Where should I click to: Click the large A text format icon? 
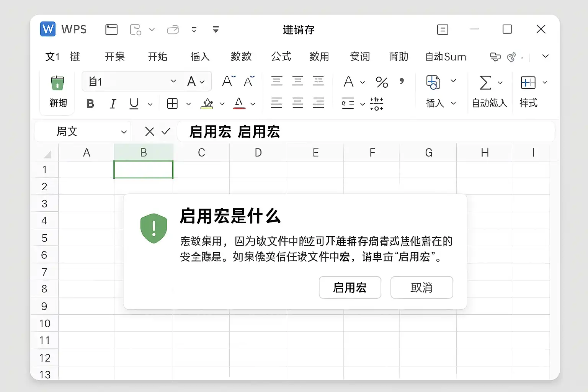348,82
